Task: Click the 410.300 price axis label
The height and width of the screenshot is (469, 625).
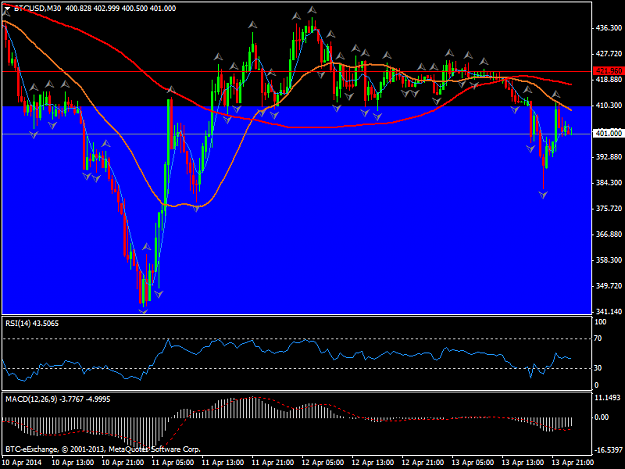Action: (x=609, y=105)
